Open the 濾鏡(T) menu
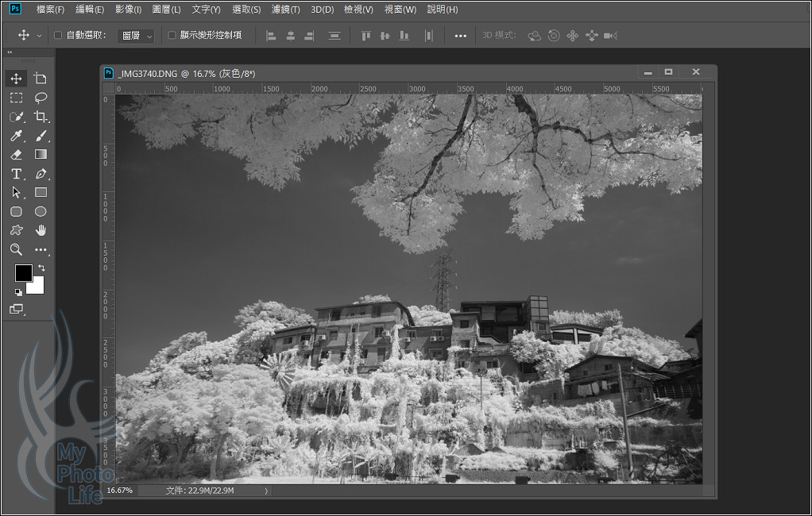This screenshot has height=516, width=812. tap(285, 10)
